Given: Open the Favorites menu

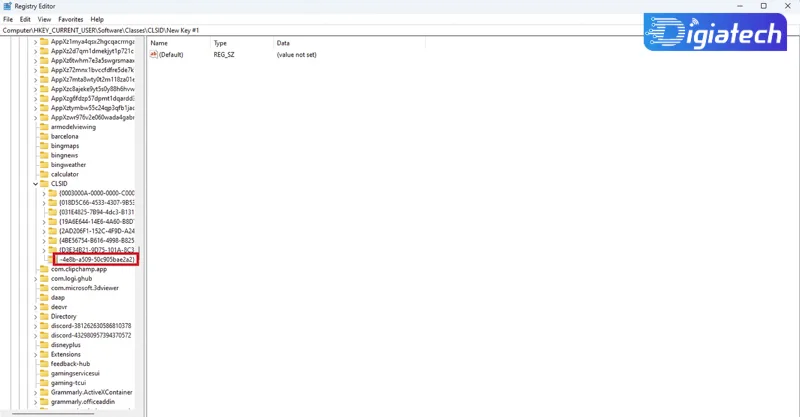Looking at the screenshot, I should click(x=70, y=19).
